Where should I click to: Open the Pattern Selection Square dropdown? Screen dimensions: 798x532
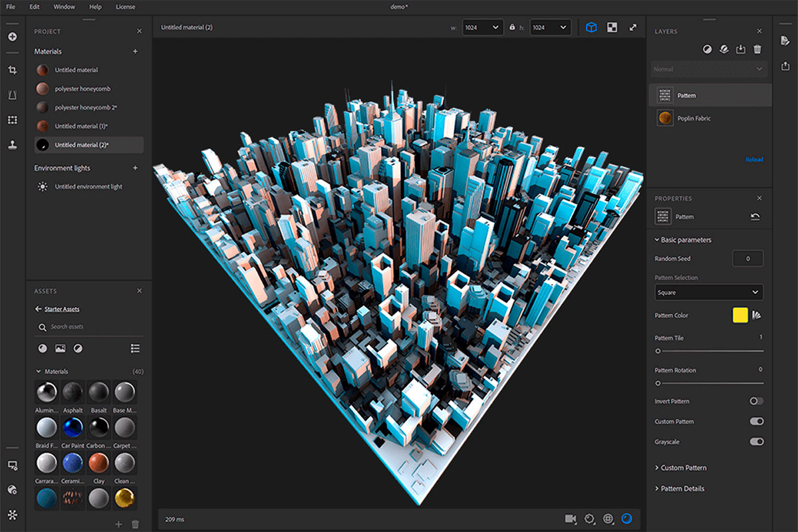709,293
